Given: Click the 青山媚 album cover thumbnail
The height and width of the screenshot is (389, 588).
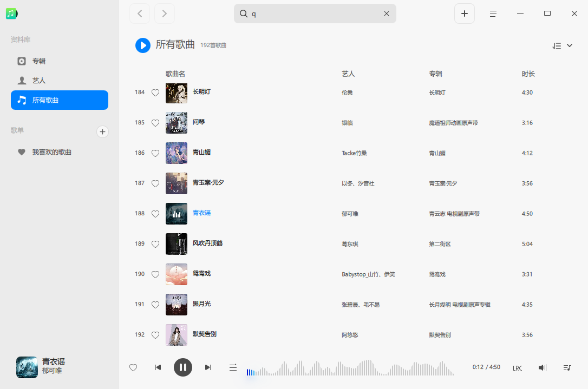Looking at the screenshot, I should pos(177,153).
